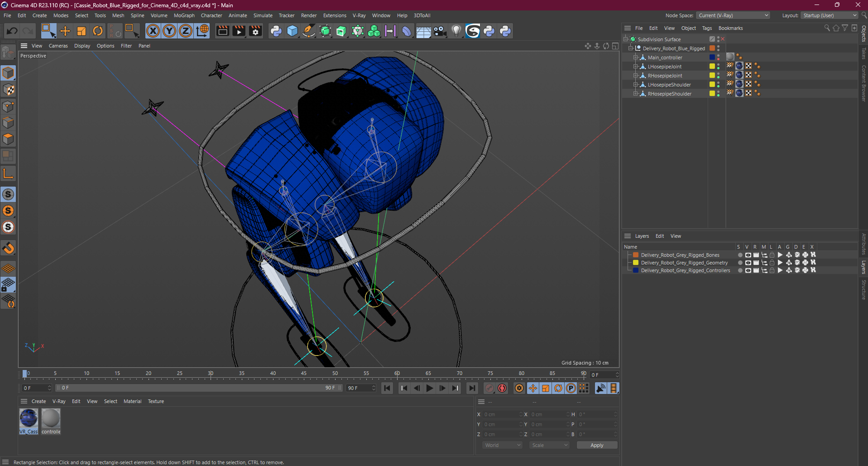Toggle visibility eye for Delivery_Robot_Grey_Rigged_Geometry layer
The image size is (868, 466).
click(748, 263)
